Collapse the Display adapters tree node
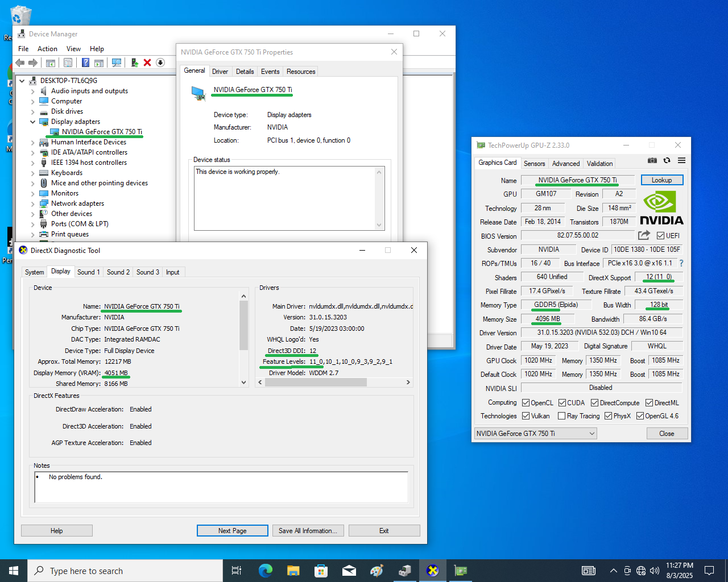The image size is (728, 582). tap(32, 122)
